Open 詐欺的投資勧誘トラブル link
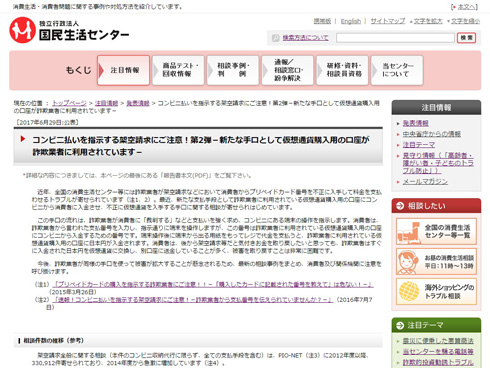 (438, 362)
